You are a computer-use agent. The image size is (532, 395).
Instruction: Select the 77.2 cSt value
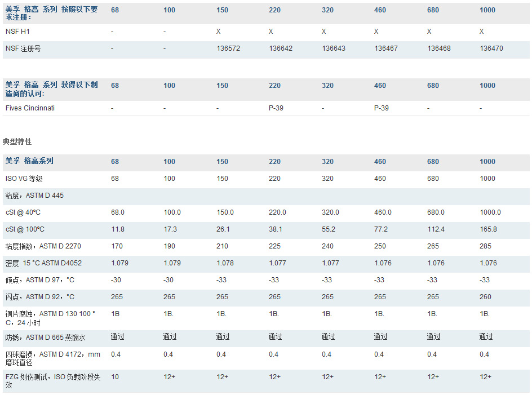point(380,229)
